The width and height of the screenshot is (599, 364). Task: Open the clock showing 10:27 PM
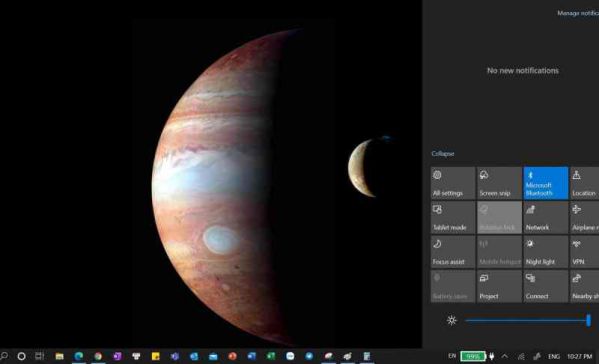(580, 356)
